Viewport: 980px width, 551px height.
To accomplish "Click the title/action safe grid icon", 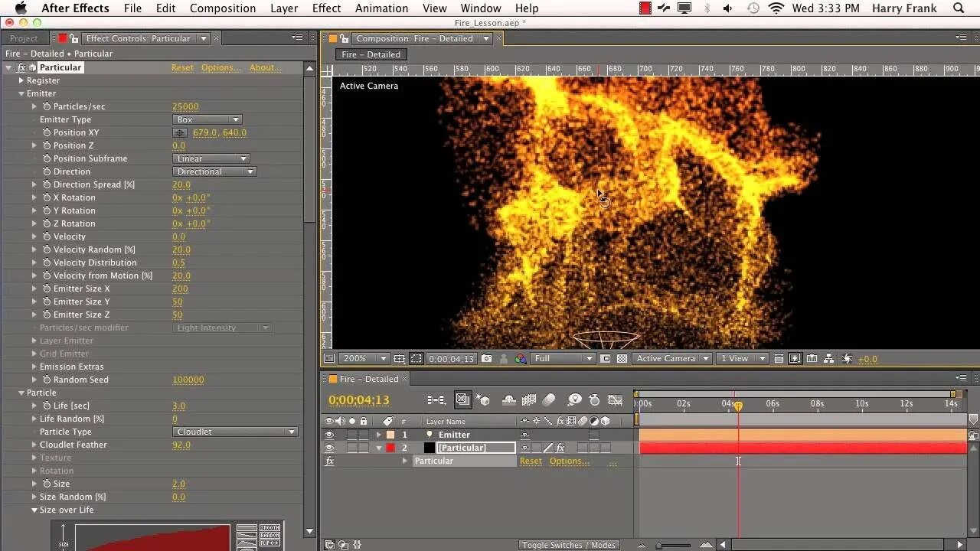I will point(399,358).
